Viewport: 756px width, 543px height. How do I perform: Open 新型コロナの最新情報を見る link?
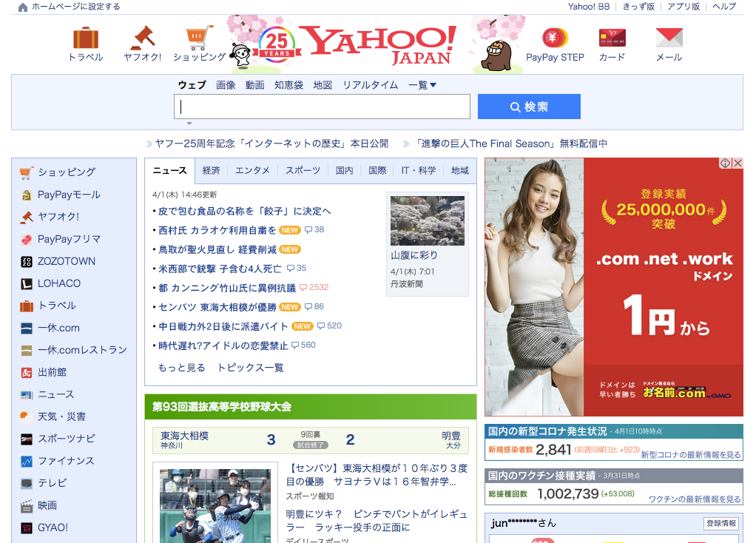click(690, 455)
